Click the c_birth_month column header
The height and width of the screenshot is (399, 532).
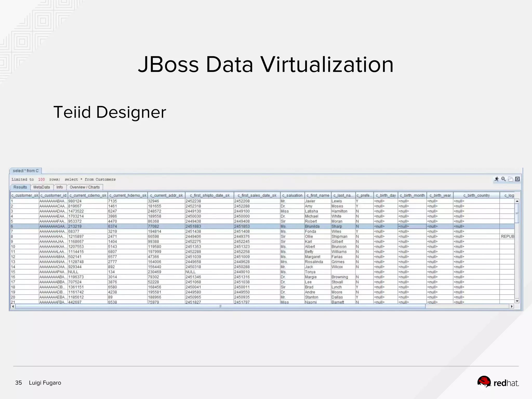(412, 195)
